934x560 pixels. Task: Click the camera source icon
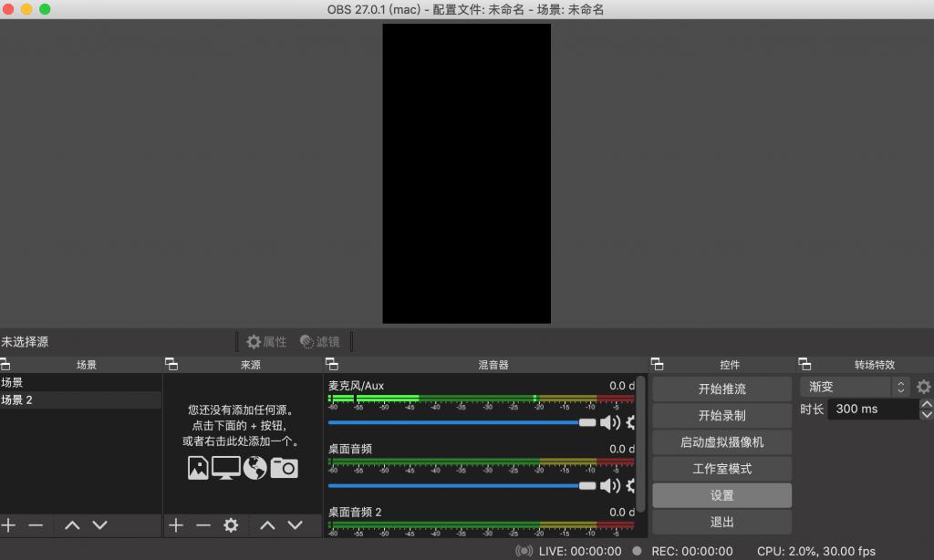click(285, 468)
